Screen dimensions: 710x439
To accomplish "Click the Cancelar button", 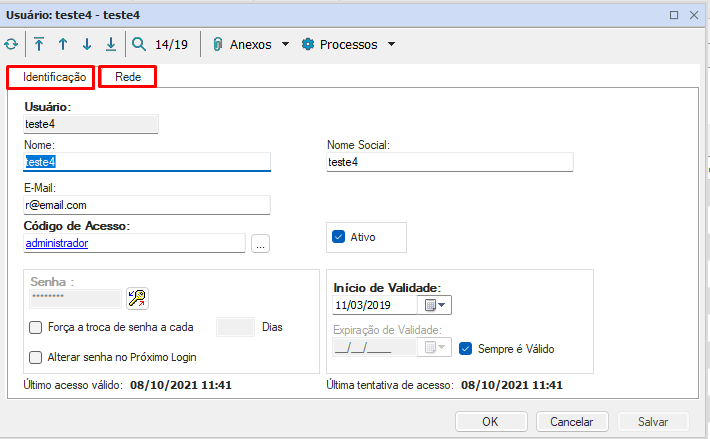I will point(572,422).
